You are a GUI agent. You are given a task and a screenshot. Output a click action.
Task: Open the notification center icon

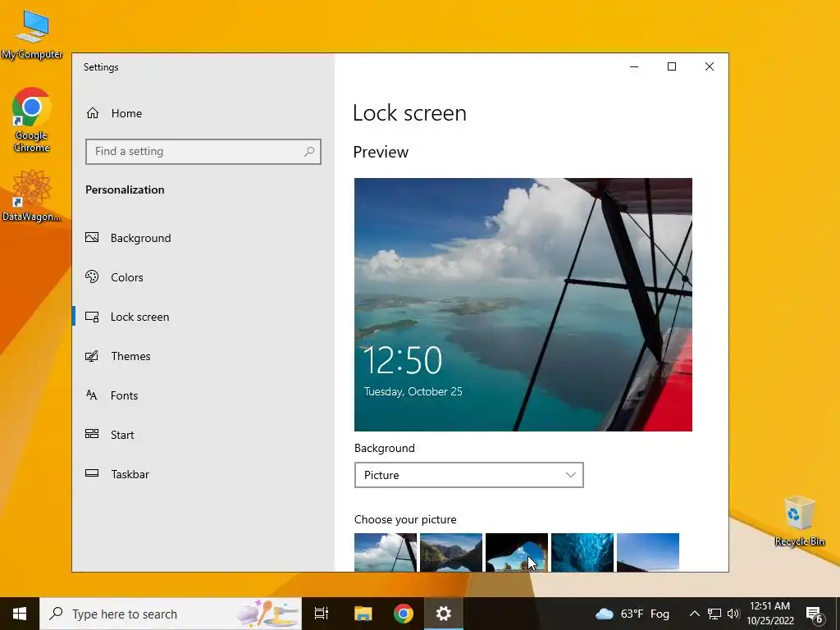[x=815, y=614]
